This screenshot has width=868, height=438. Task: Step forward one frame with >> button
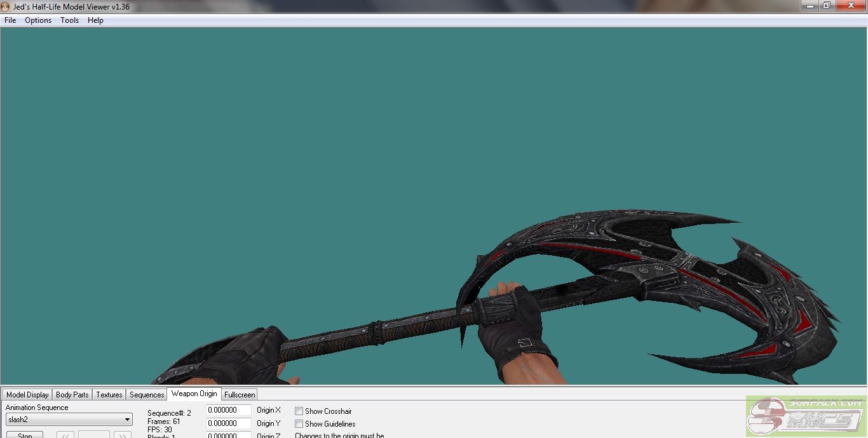pyautogui.click(x=123, y=435)
